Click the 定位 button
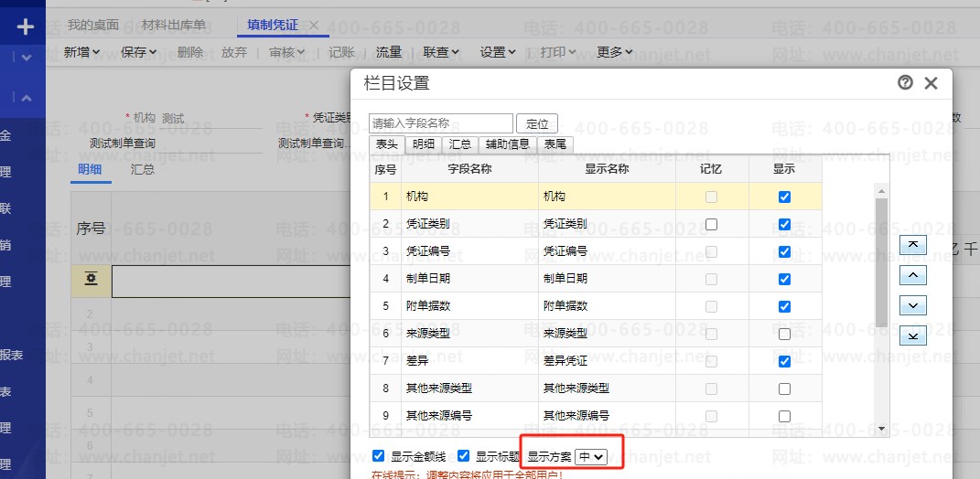The image size is (980, 479). pos(537,123)
